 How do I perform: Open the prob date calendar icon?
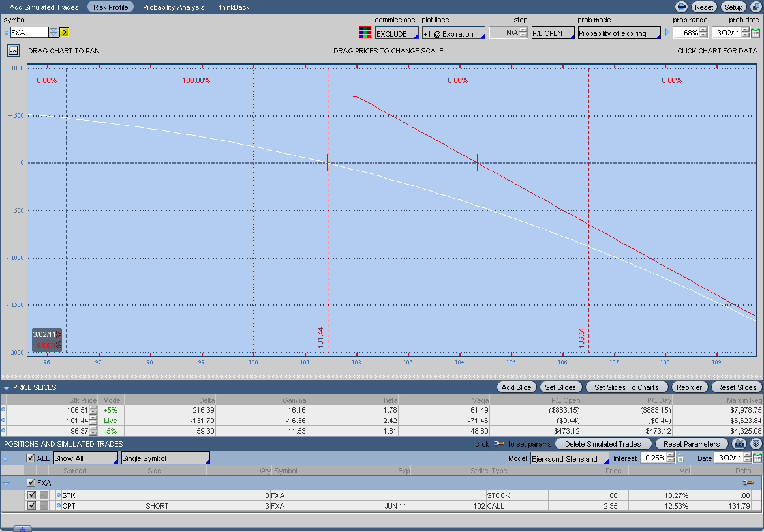[756, 33]
